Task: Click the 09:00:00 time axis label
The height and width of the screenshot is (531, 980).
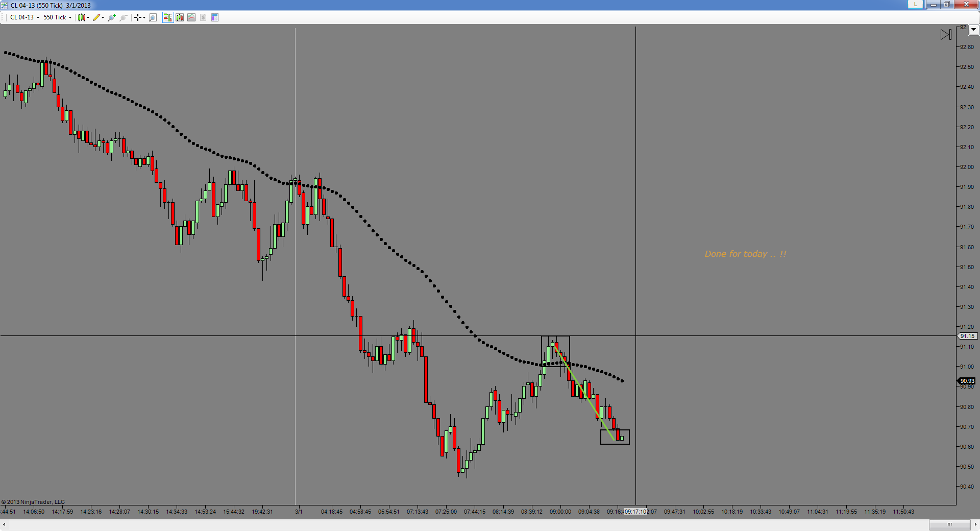Action: click(560, 512)
